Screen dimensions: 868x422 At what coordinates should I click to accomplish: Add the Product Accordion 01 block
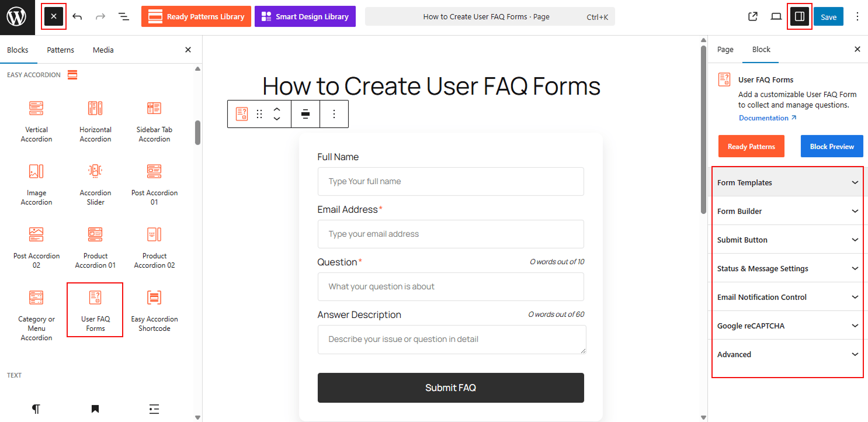pos(95,246)
